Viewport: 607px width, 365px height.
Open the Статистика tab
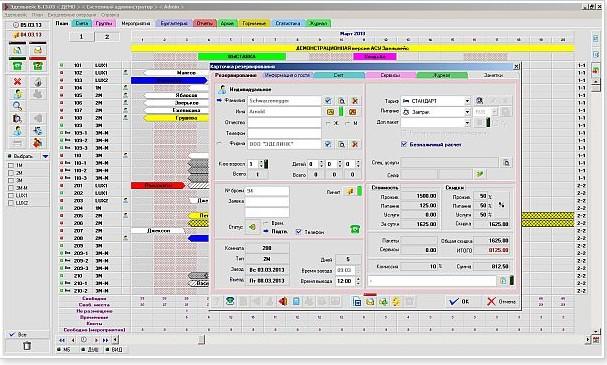[288, 23]
